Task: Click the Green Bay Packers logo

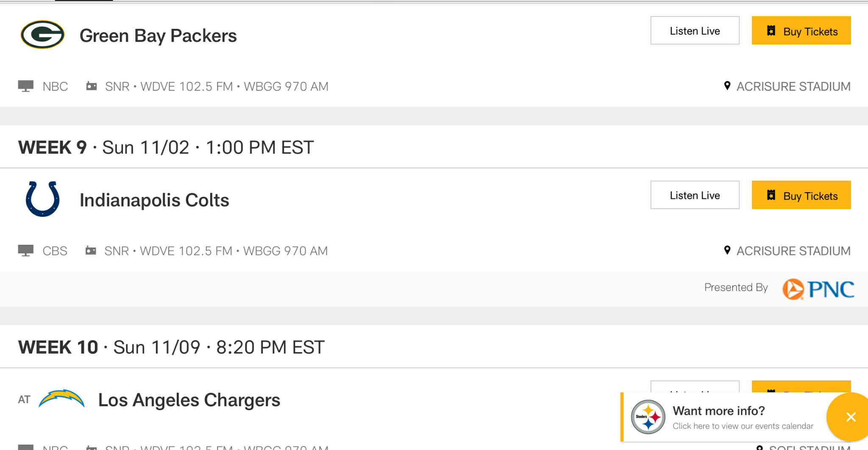Action: pos(42,35)
